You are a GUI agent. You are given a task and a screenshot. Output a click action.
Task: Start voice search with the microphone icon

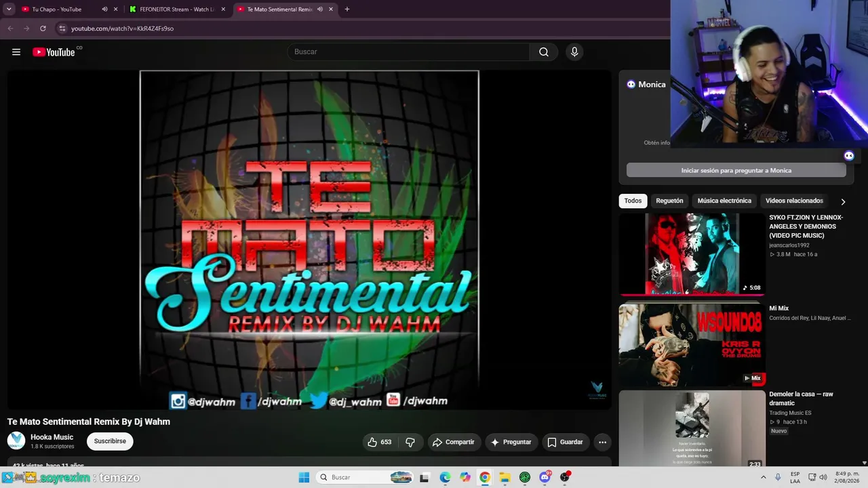[x=574, y=52]
